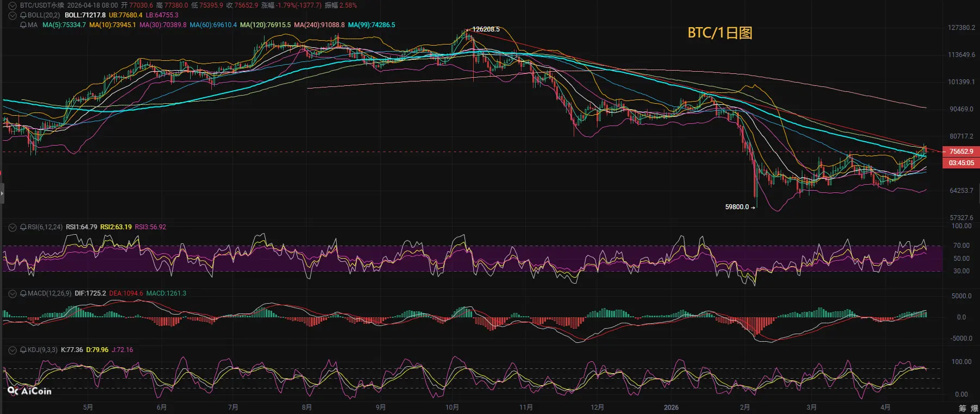
Task: Click the 涨幅 -1.79%(-1377.7) change value
Action: pos(291,5)
